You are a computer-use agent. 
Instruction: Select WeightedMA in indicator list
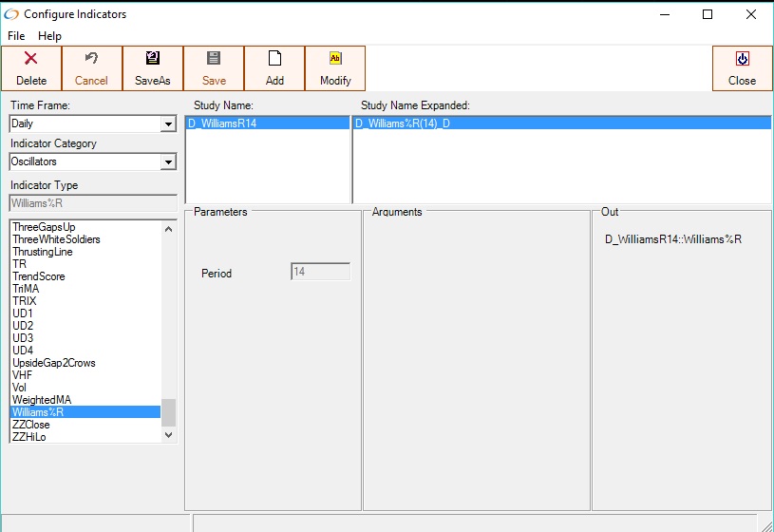(x=42, y=400)
